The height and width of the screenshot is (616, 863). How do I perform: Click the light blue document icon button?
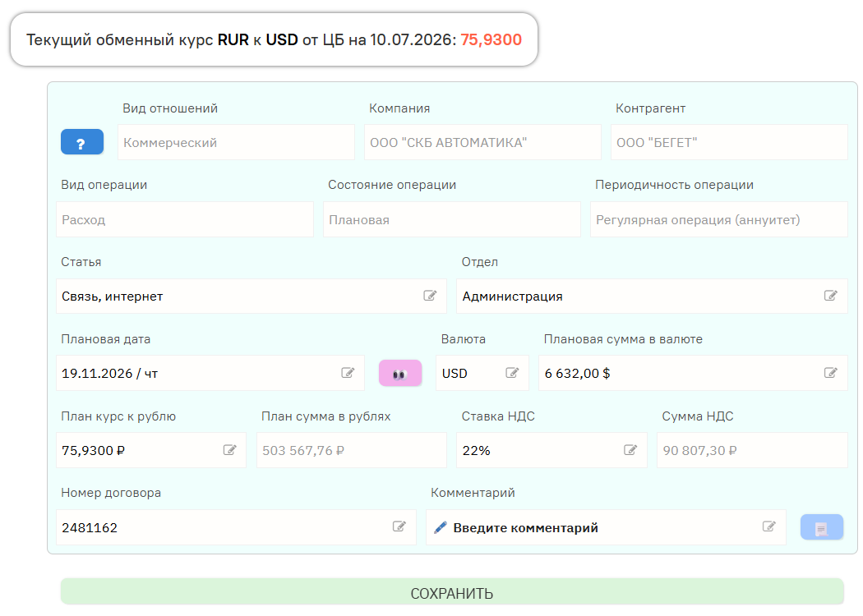pyautogui.click(x=822, y=527)
